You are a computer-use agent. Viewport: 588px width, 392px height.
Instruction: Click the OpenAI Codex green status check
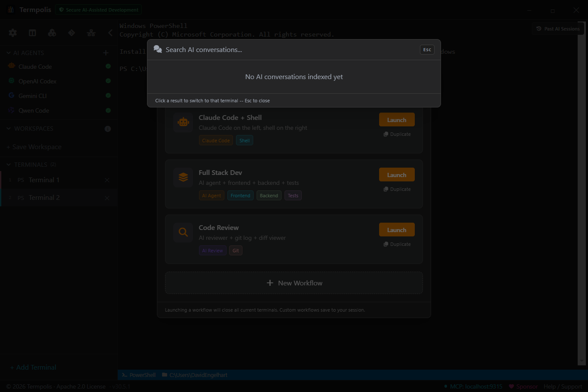(x=108, y=81)
